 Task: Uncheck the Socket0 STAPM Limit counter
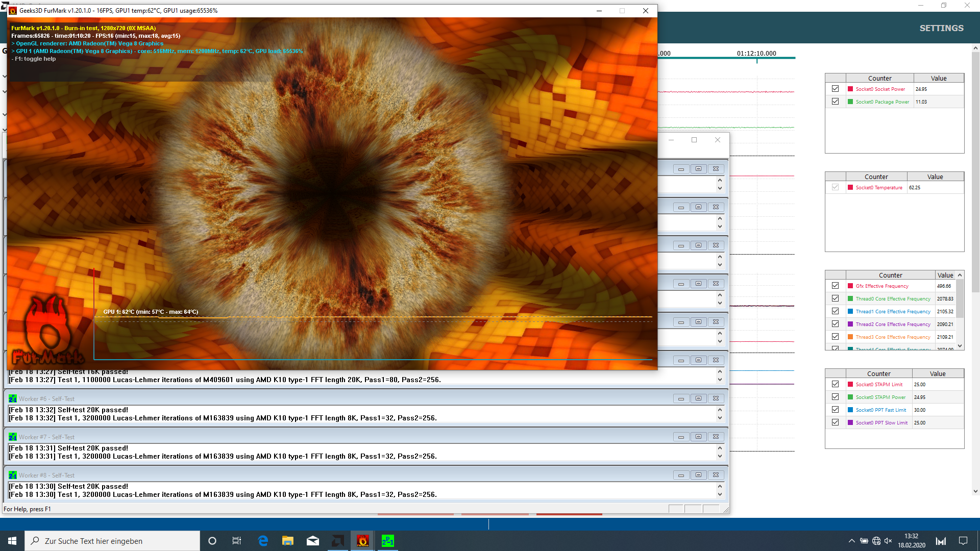[835, 384]
